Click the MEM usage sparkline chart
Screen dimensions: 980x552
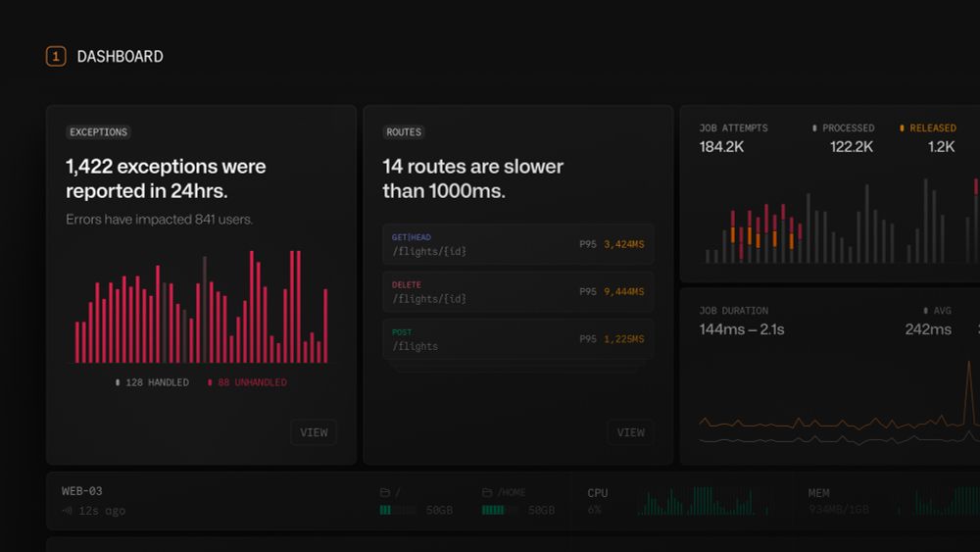tap(938, 501)
